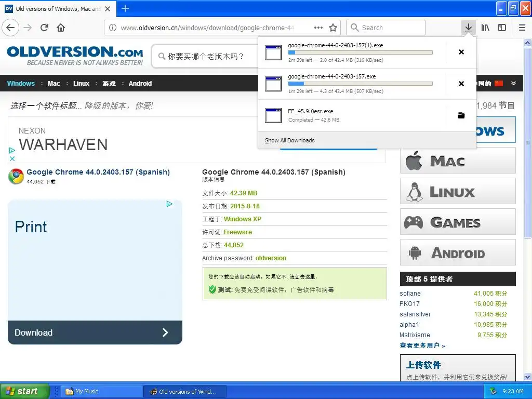Click AdChoices triangle on Warhaven ad
This screenshot has width=532, height=399.
point(12,150)
